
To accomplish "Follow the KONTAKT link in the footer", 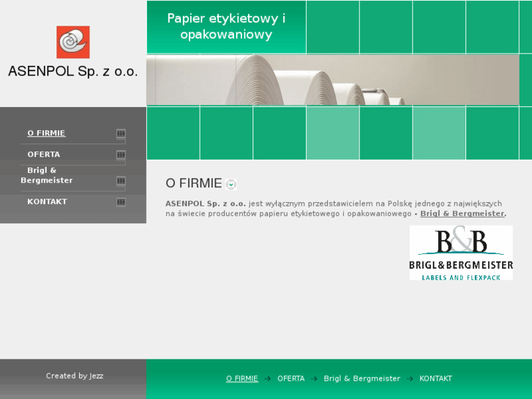I will click(435, 379).
